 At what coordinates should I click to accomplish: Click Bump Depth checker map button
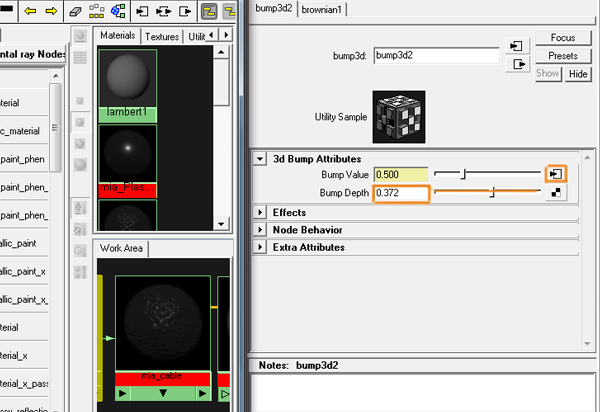tap(556, 192)
